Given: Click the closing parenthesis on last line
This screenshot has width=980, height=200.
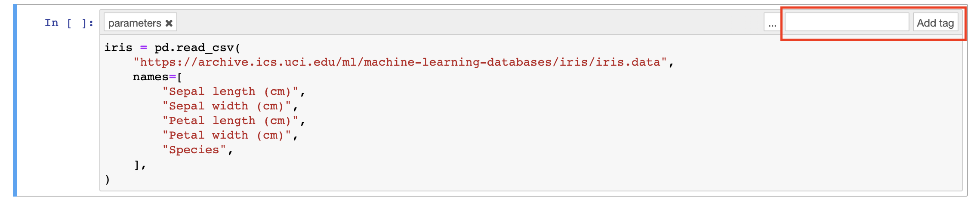Looking at the screenshot, I should tap(108, 179).
